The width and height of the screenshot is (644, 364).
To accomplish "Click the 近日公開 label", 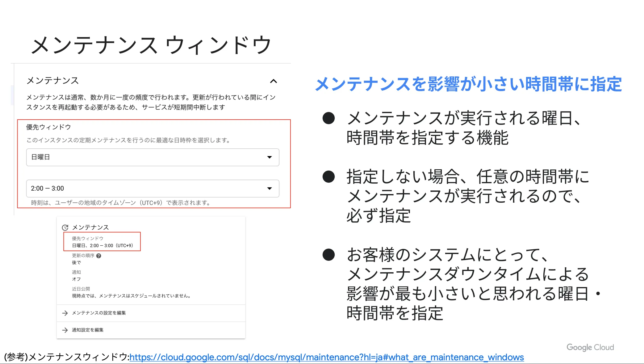I will (x=81, y=289).
